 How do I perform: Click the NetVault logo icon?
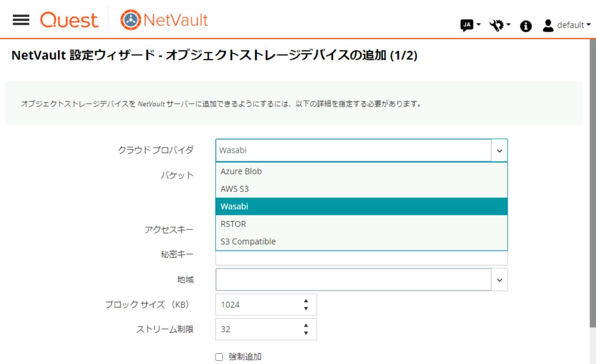[130, 21]
